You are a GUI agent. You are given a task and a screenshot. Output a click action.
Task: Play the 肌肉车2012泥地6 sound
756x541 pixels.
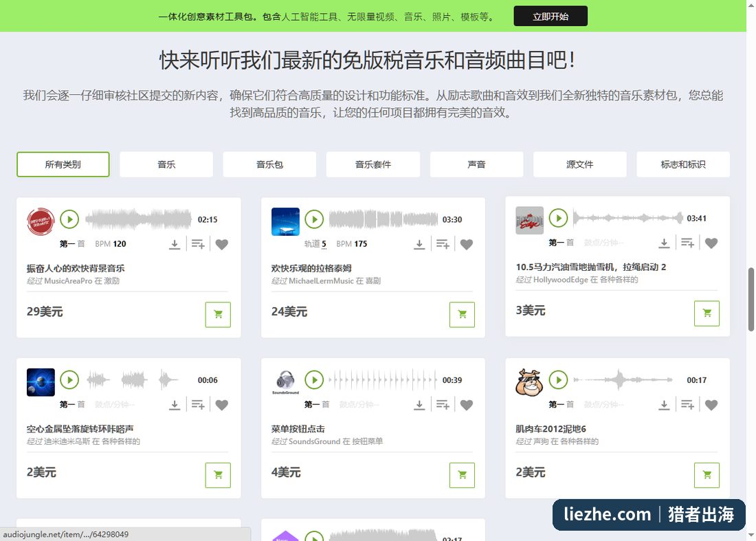pos(559,380)
